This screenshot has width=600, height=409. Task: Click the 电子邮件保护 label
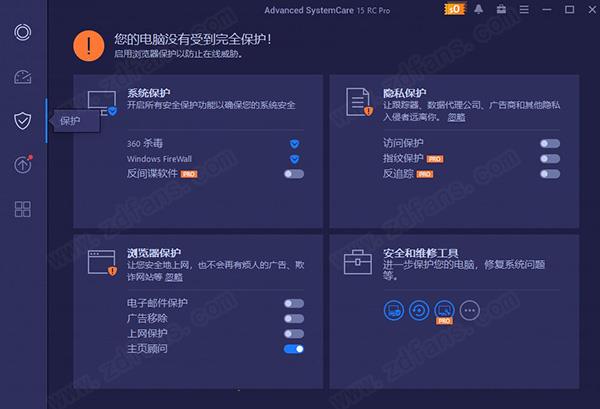point(157,303)
